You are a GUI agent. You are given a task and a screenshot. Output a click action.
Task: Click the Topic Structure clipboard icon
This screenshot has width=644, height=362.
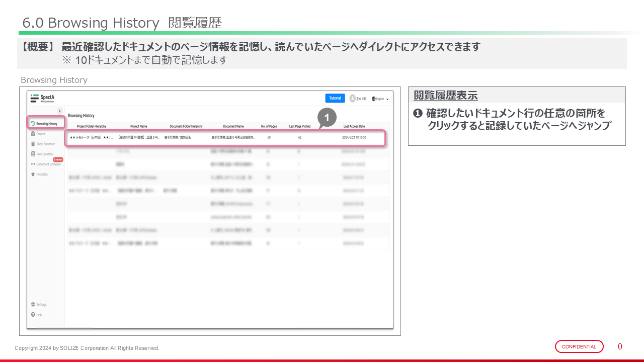pos(33,144)
